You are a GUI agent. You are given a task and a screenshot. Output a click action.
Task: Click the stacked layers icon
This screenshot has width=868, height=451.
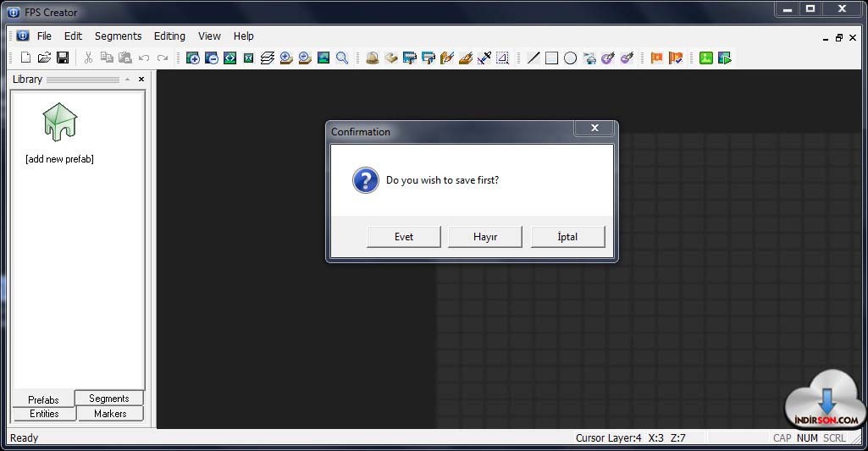[x=268, y=58]
